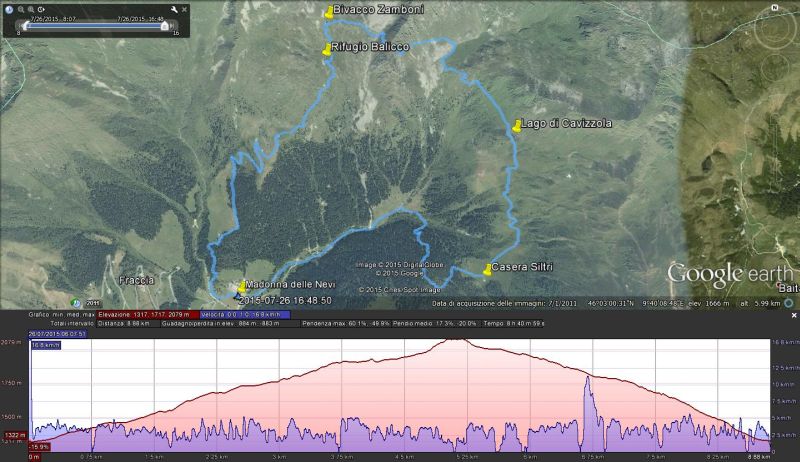This screenshot has width=800, height=462.
Task: Click the Lago di Cavizzola placemark
Action: [516, 125]
